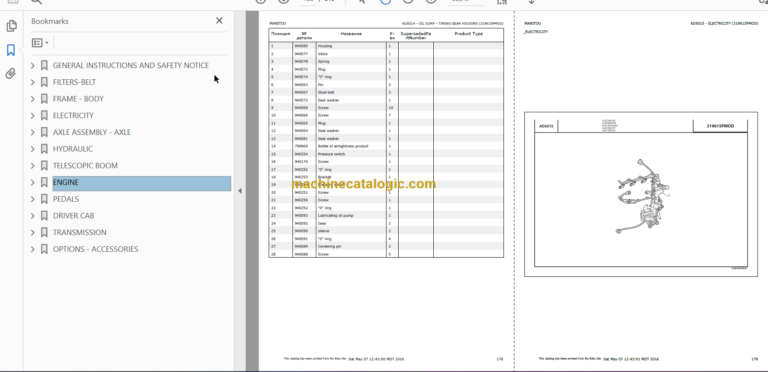Click the 'Valve' part name

323,54
